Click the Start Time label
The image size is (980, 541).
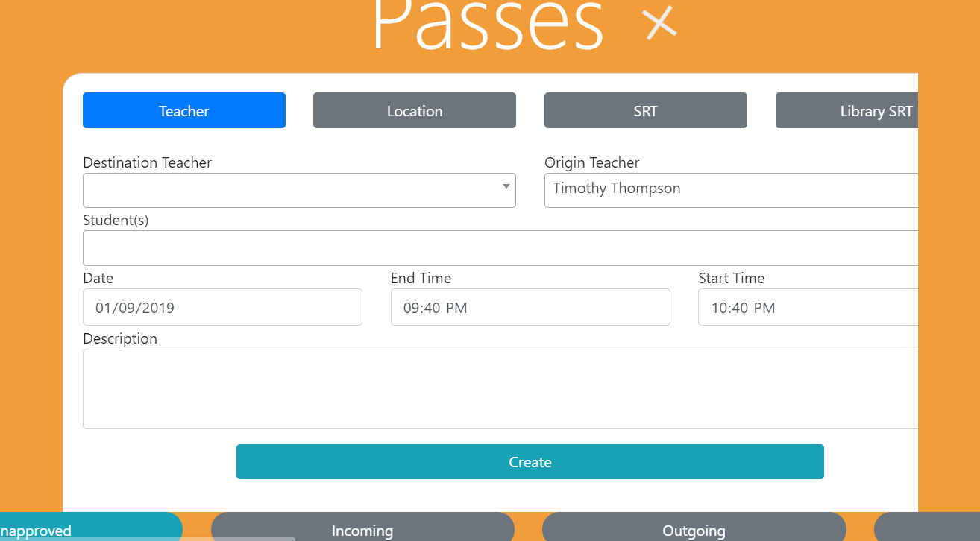click(732, 278)
